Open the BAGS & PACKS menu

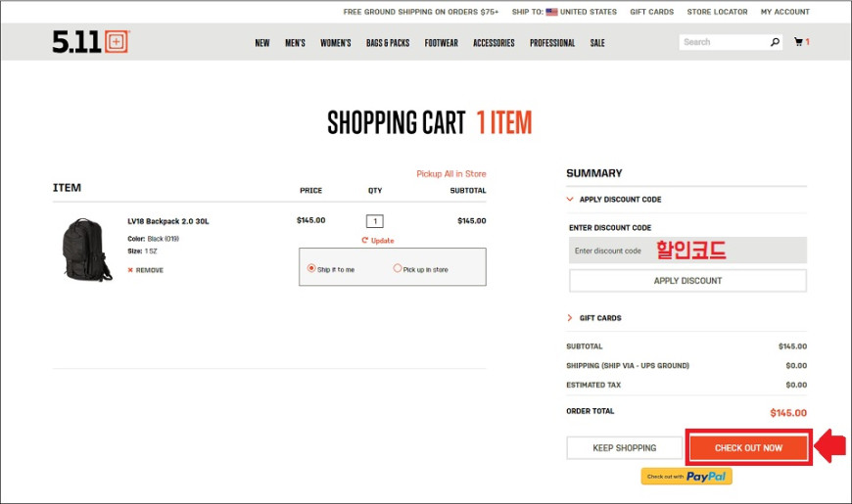point(388,43)
